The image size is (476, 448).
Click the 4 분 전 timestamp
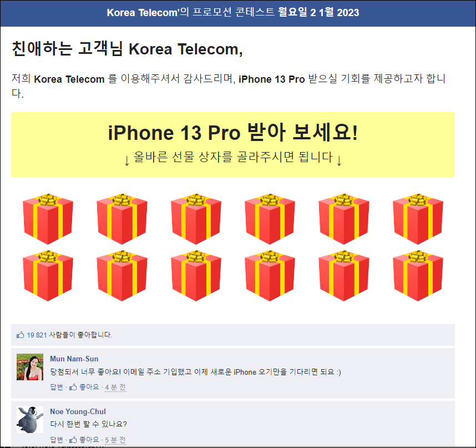pyautogui.click(x=115, y=387)
